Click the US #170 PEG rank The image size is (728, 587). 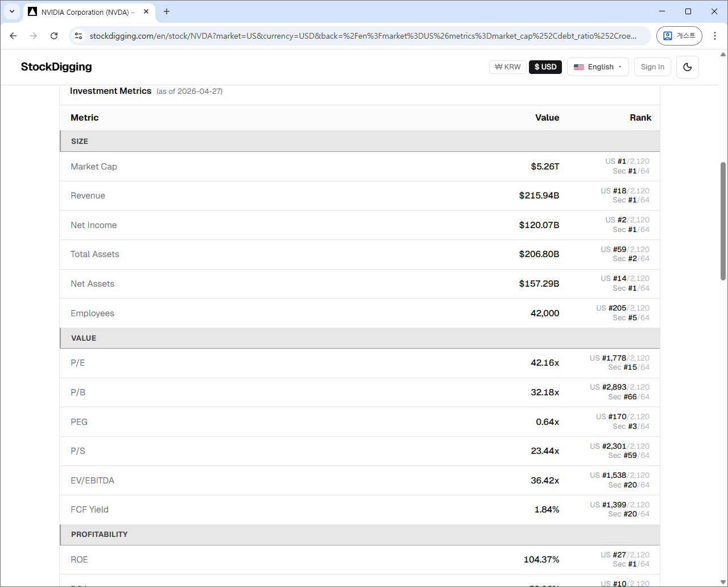623,417
